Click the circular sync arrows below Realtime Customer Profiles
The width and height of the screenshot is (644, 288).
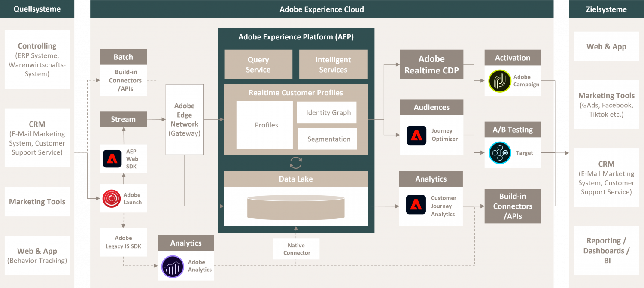click(295, 162)
